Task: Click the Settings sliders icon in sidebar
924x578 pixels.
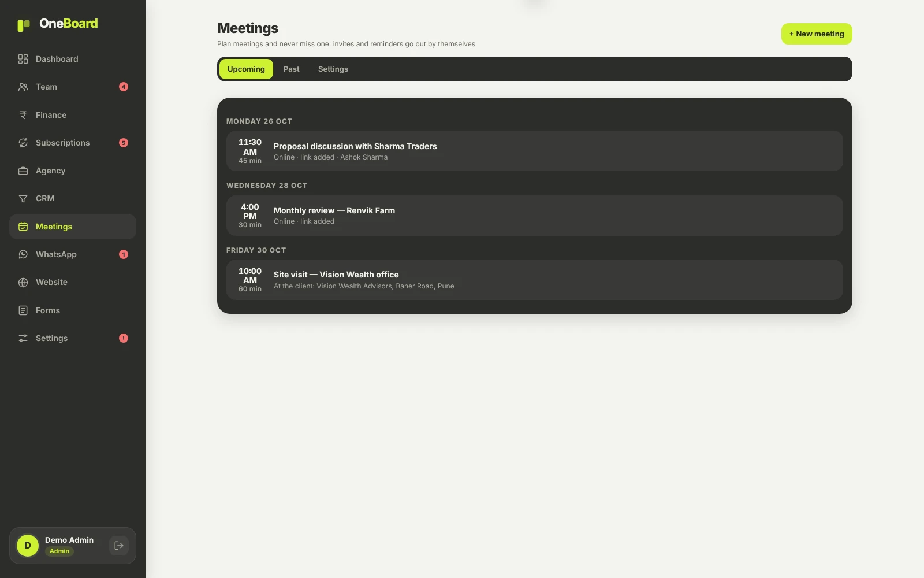Action: (23, 338)
